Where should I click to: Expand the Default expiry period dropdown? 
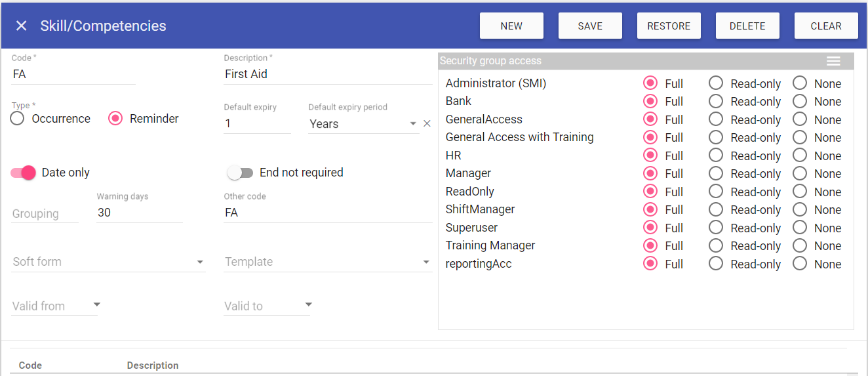[x=412, y=123]
